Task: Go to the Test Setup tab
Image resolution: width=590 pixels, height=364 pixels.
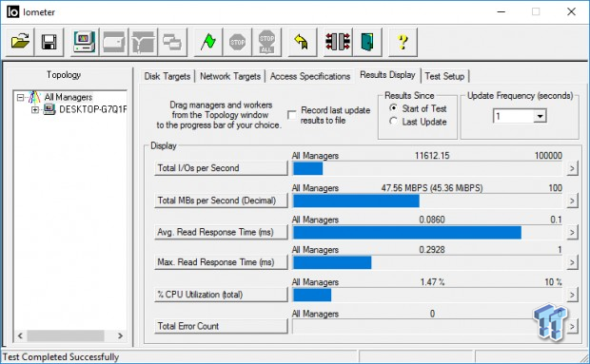Action: click(444, 76)
